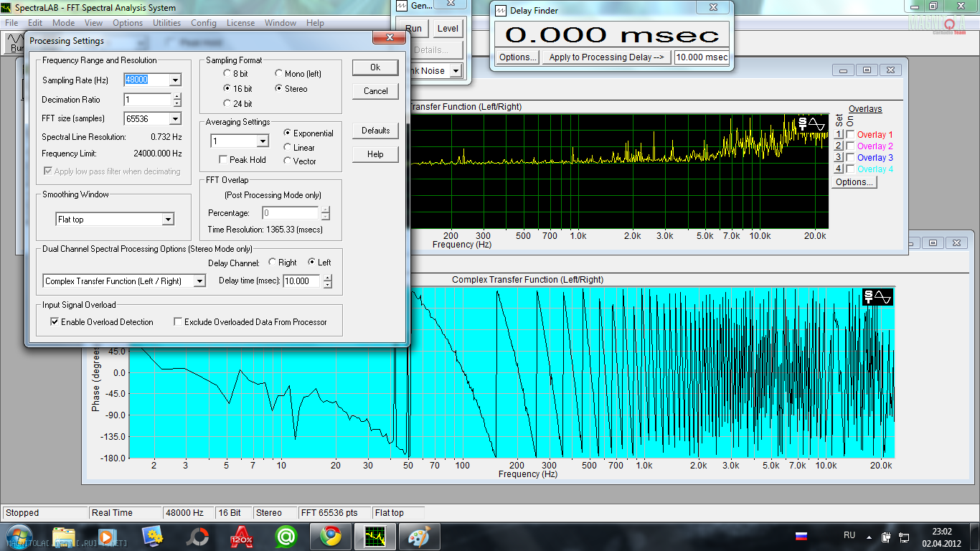Open the green @ mail agent icon
Screen dimensions: 980x551
tap(286, 537)
